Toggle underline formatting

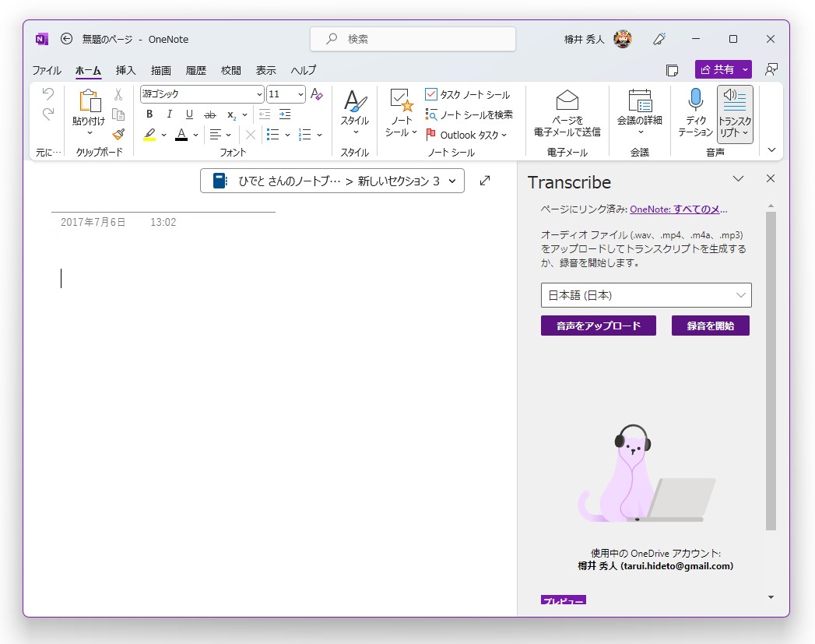tap(188, 114)
